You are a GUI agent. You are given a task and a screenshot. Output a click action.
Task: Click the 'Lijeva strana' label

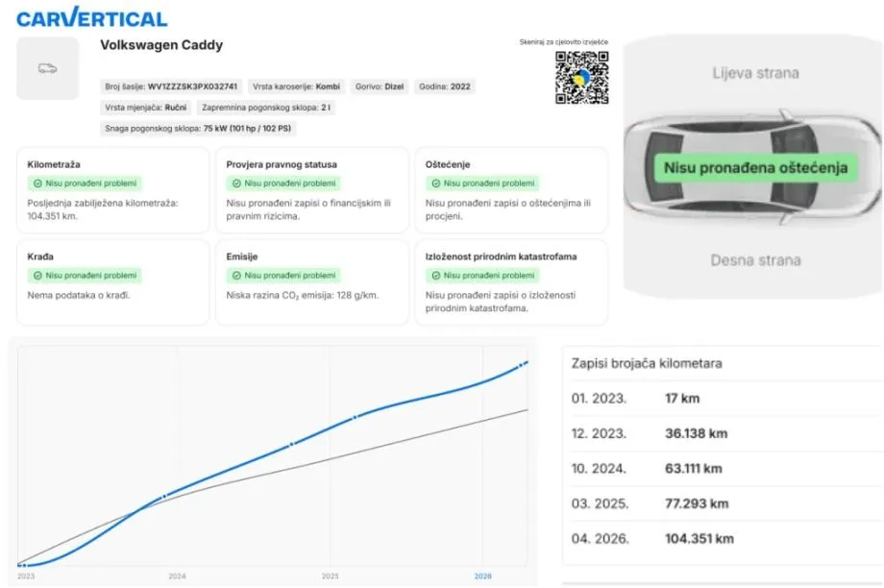[x=755, y=73]
